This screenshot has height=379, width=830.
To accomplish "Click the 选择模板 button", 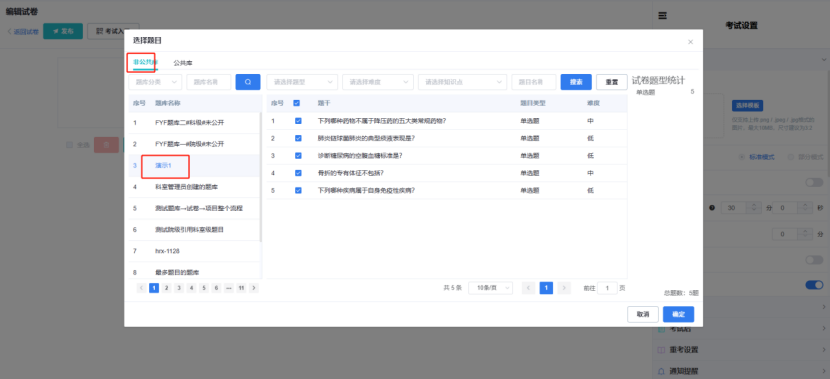I will click(x=747, y=105).
